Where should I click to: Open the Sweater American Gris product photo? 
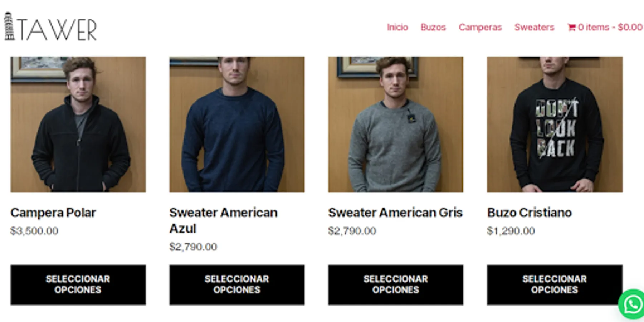[396, 125]
